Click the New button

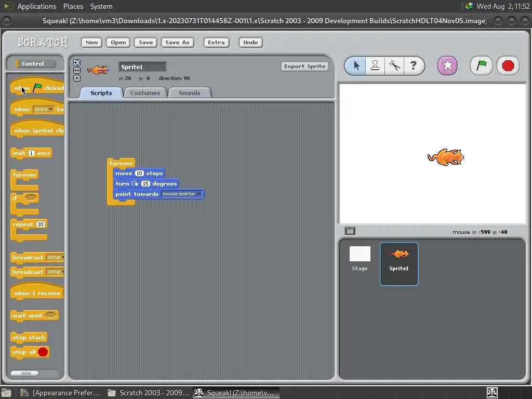click(91, 43)
